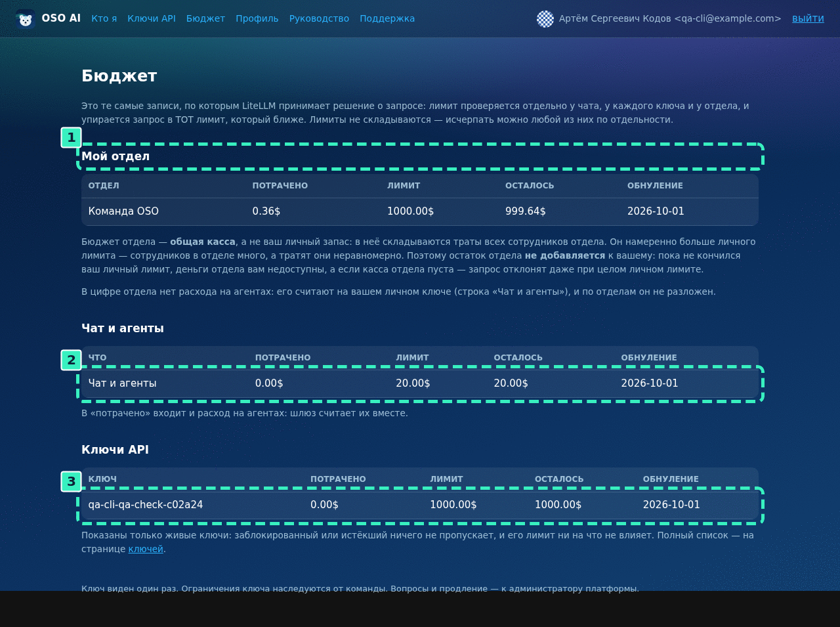Click the user name and email text
The width and height of the screenshot is (840, 627).
pos(670,18)
